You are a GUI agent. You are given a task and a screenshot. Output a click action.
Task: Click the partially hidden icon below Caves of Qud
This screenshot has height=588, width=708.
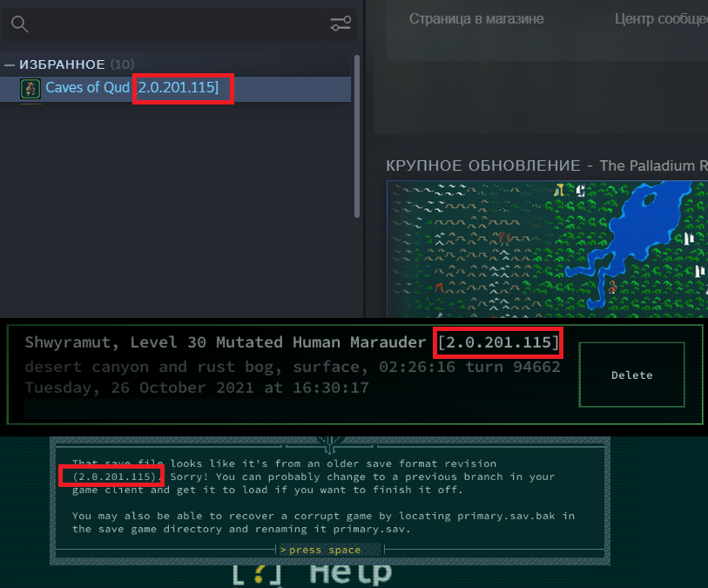pos(30,105)
